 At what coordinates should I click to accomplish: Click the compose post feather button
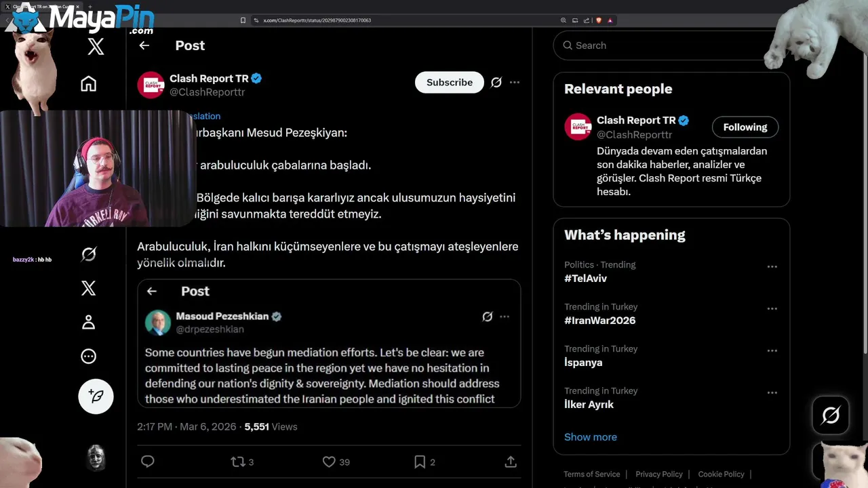(96, 396)
